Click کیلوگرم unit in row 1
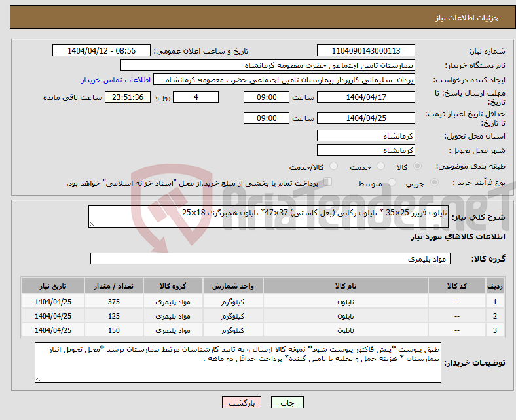 (x=232, y=302)
